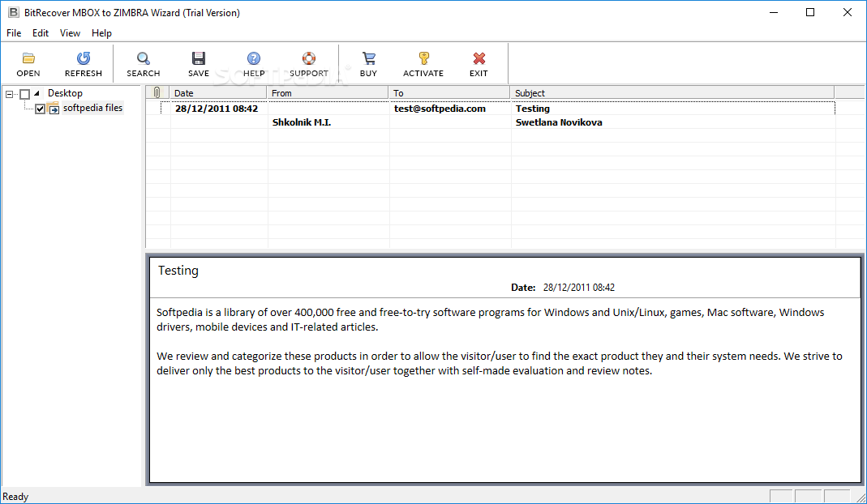Open the Edit menu
The height and width of the screenshot is (504, 867).
(41, 33)
